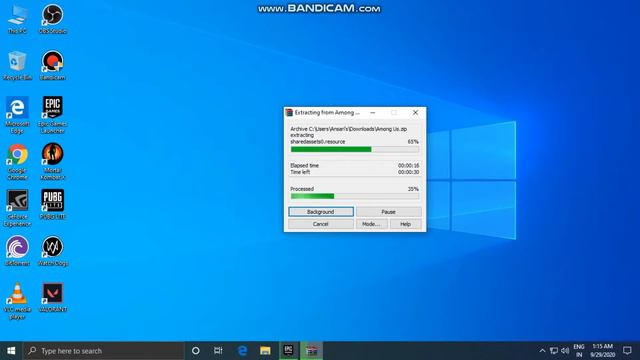Launch Bandicam desktop shortcut

[x=52, y=65]
